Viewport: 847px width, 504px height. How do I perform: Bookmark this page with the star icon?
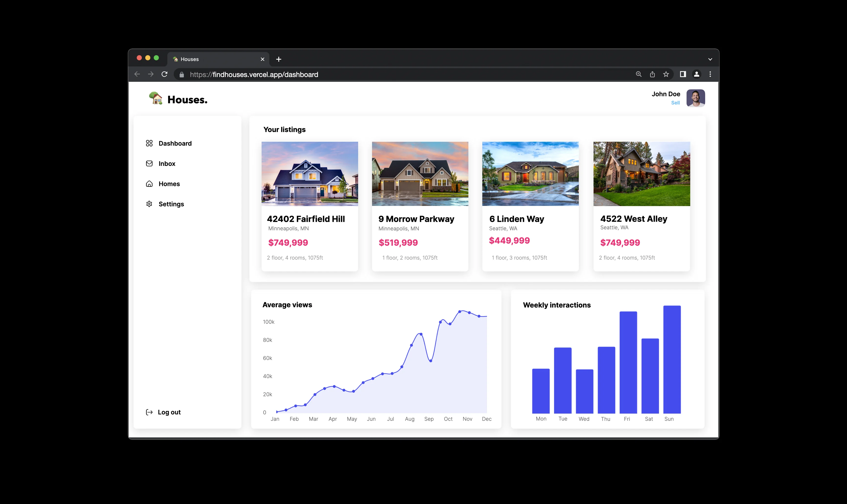(666, 74)
